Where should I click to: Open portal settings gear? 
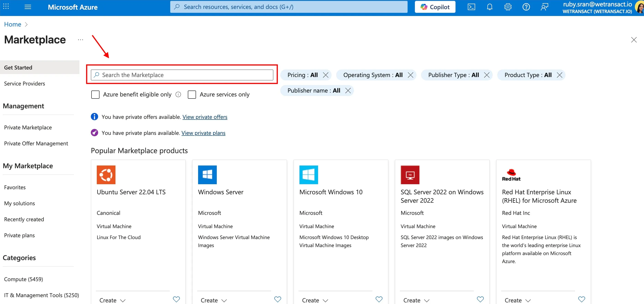[508, 7]
